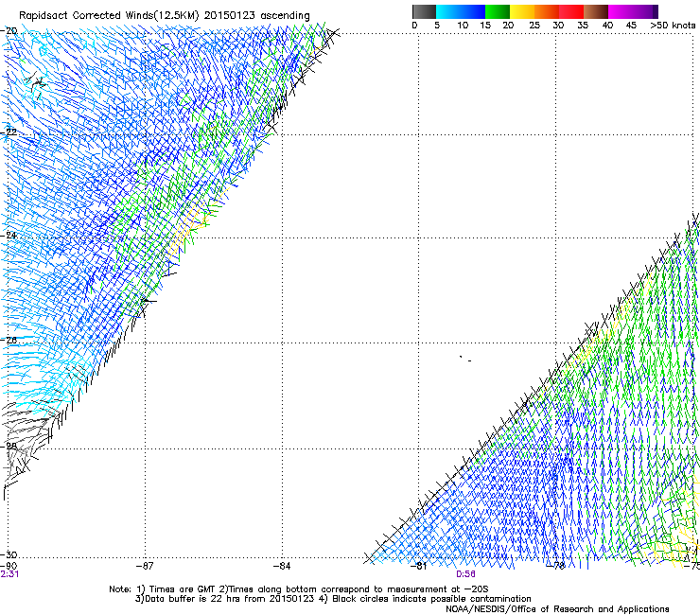
Task: Click the -24 latitude axis label
Action: click(9, 236)
